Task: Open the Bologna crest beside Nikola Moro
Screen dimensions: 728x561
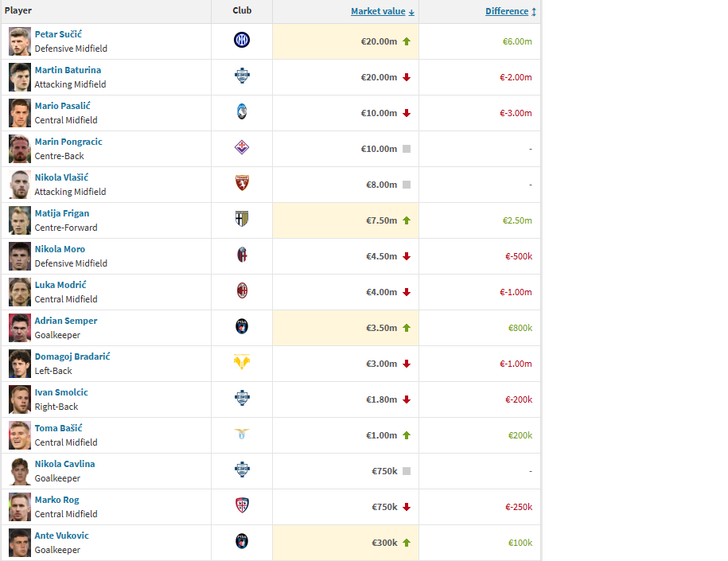Action: tap(242, 255)
